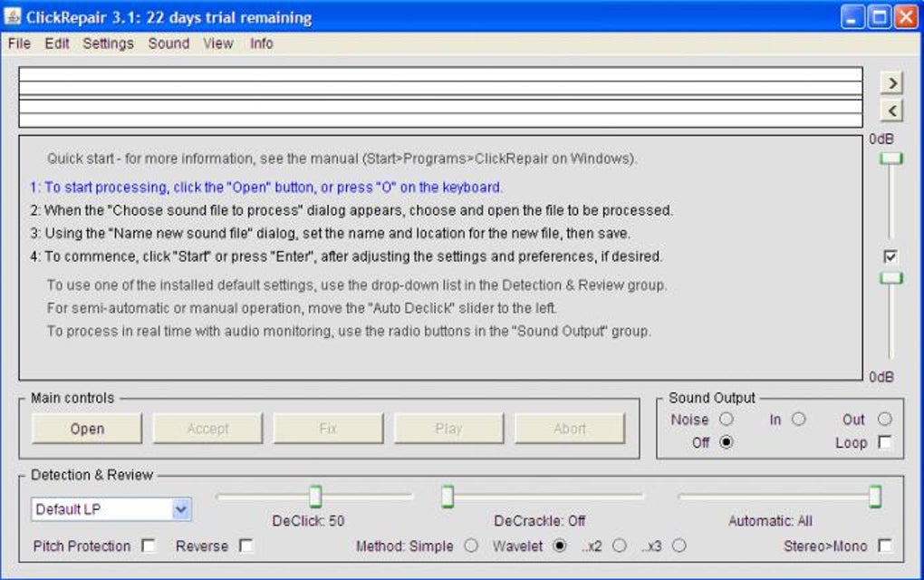This screenshot has width=924, height=580.
Task: Click the waveform display area
Action: pos(441,97)
